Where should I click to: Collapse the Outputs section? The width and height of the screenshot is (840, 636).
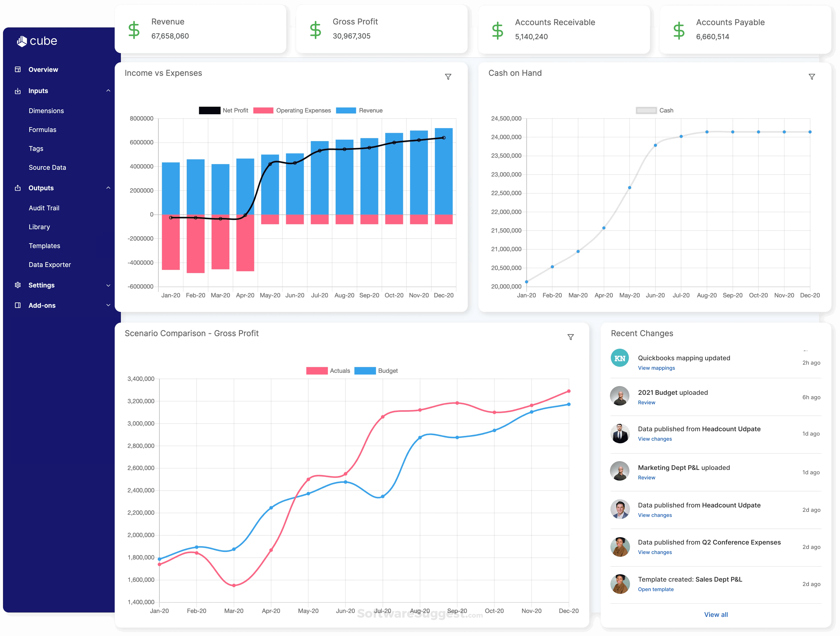(x=108, y=188)
